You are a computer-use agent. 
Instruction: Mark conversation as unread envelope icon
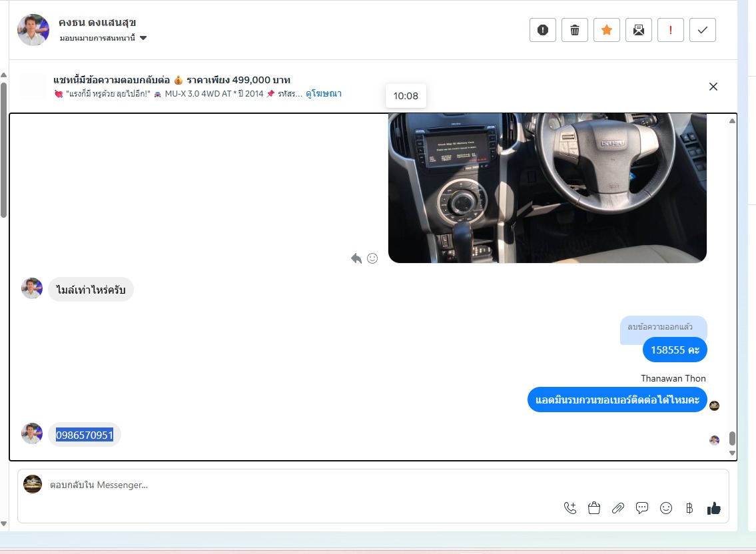(x=639, y=31)
